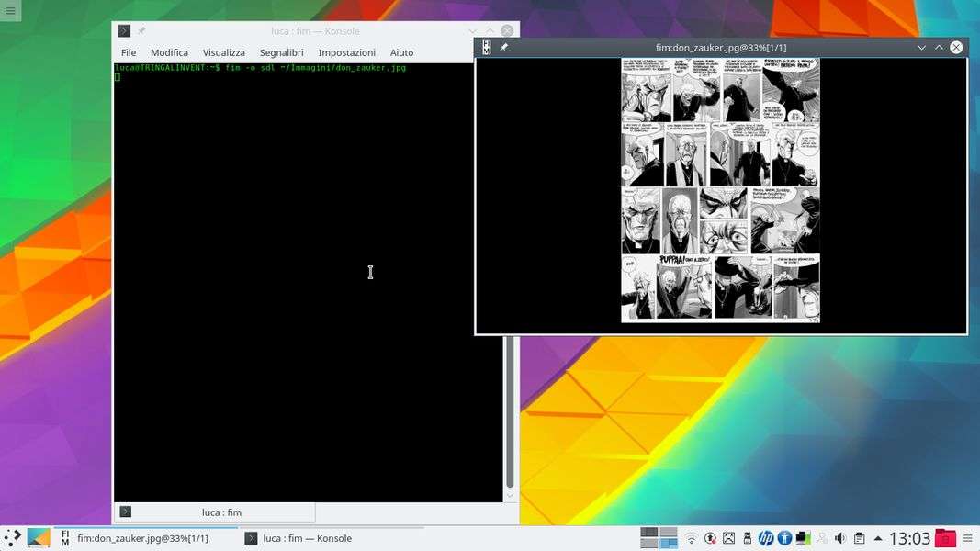Close the fim image window
Screen dimensions: 980x551
pos(956,48)
